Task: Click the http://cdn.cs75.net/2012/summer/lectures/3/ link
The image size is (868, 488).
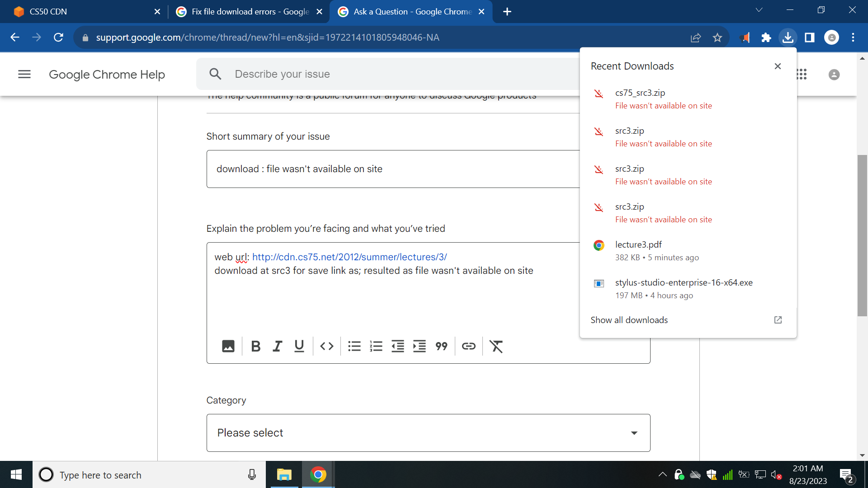Action: pyautogui.click(x=349, y=257)
